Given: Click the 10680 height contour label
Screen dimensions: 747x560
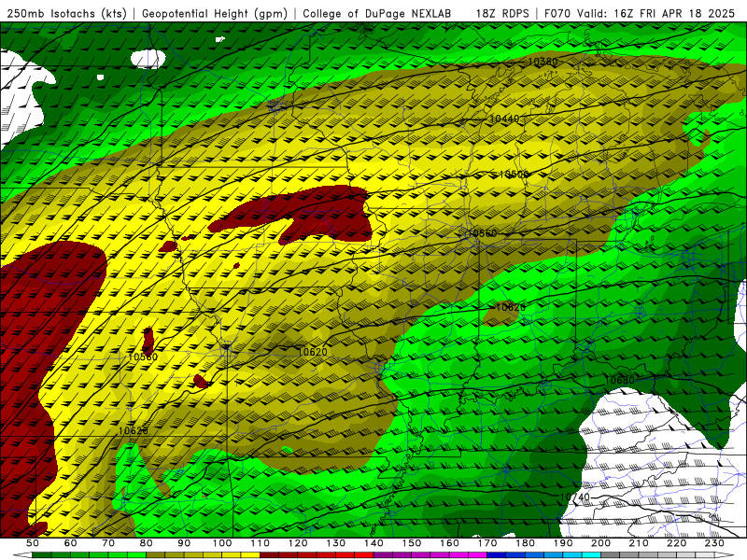Looking at the screenshot, I should point(619,380).
